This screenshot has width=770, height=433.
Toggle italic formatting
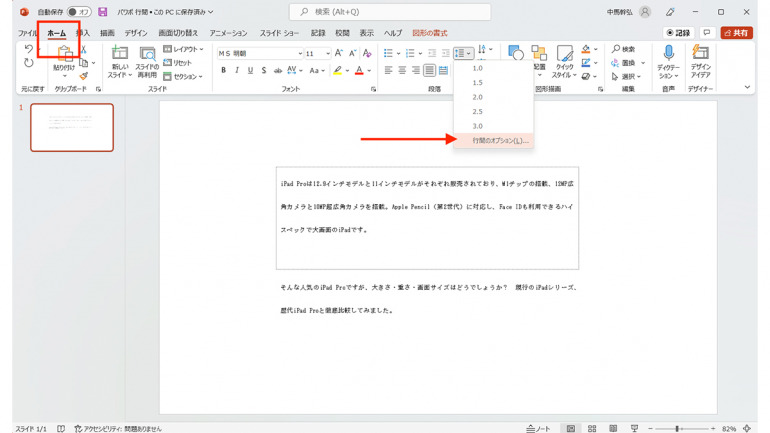(x=237, y=70)
